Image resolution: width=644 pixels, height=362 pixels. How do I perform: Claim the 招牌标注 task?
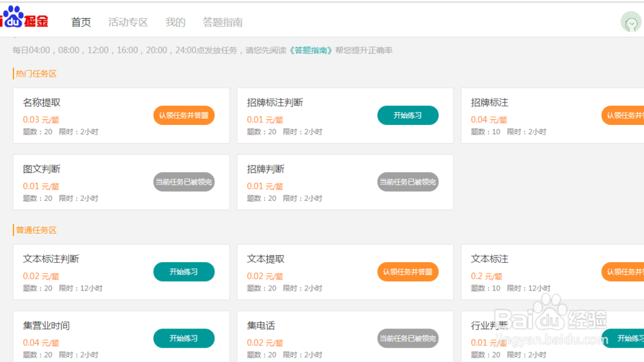click(623, 115)
